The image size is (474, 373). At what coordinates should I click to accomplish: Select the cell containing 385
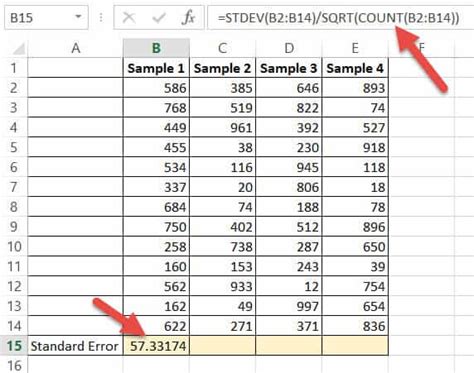click(x=222, y=88)
